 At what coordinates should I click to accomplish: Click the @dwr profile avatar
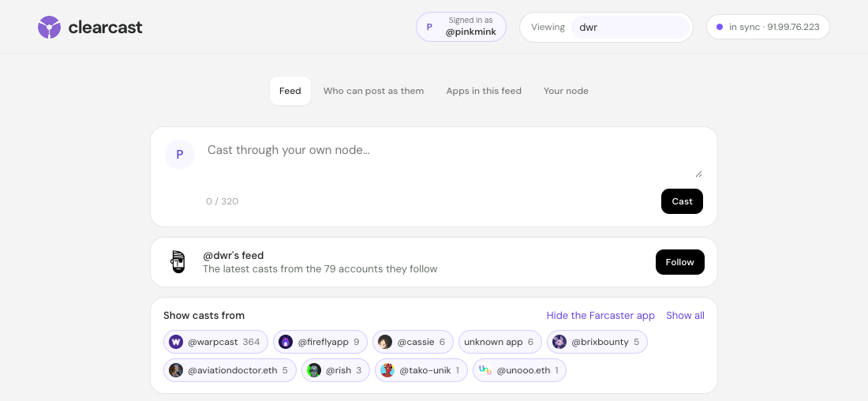coord(178,262)
